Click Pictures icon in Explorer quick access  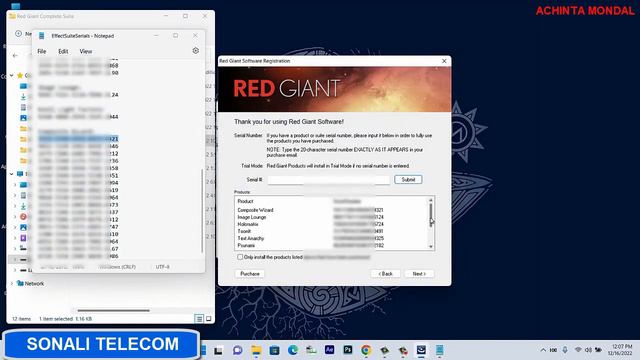pos(23,118)
